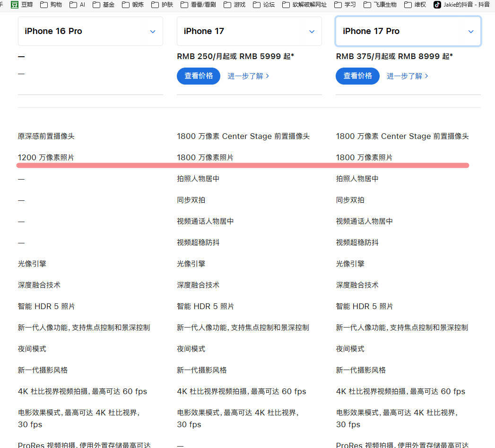Click 智能 HDR 5 照片 under iPhone 17 Pro
495x448 pixels.
(x=365, y=306)
